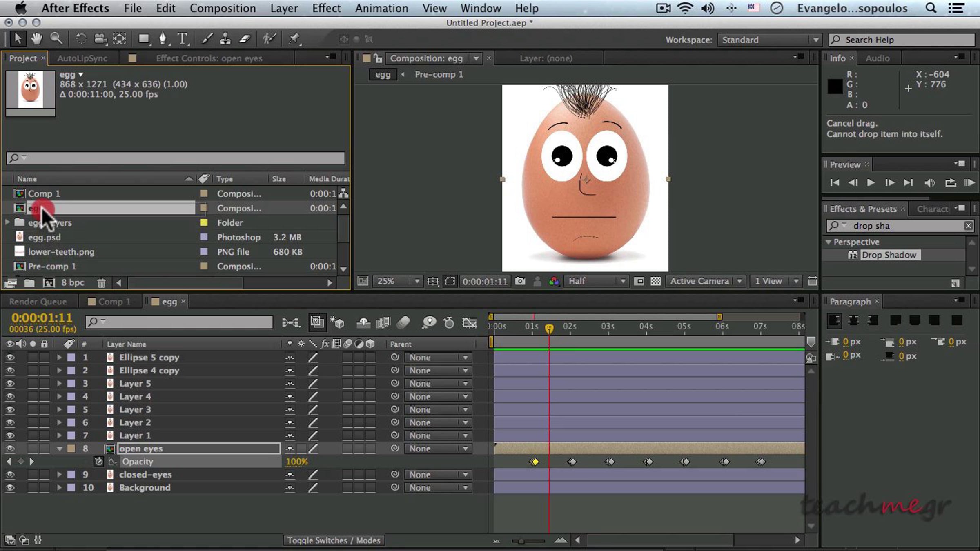
Task: Click the timeline zoom slider
Action: click(x=521, y=541)
